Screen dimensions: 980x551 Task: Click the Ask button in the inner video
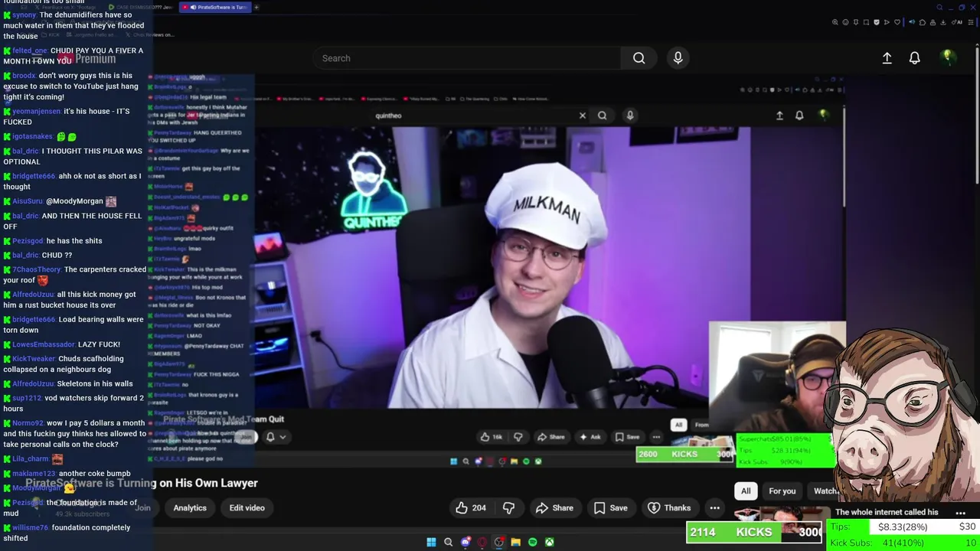coord(590,437)
